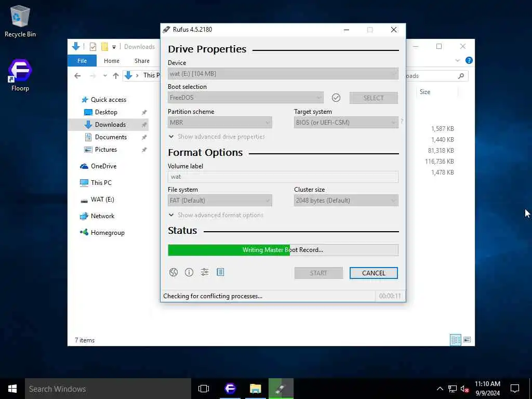The width and height of the screenshot is (532, 399).
Task: Open Cluster size dropdown
Action: (346, 201)
